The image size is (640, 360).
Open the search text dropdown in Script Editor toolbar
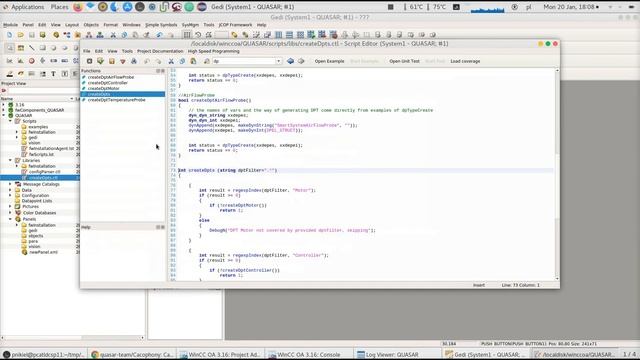278,61
